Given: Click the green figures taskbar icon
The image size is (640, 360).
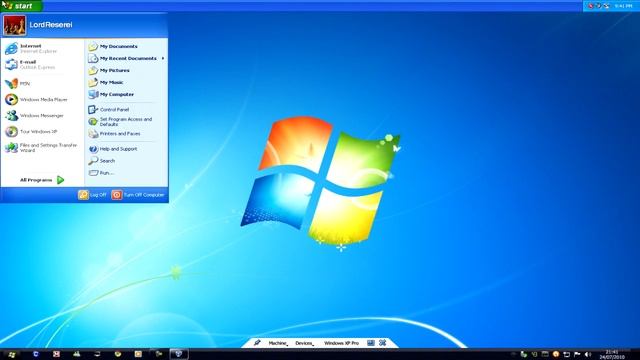Looking at the screenshot, I should pos(77,354).
